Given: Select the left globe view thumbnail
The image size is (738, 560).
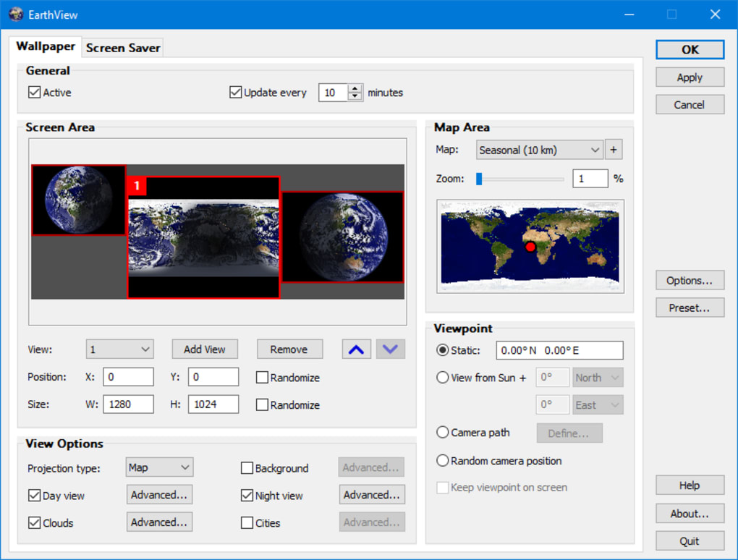Looking at the screenshot, I should [x=79, y=200].
